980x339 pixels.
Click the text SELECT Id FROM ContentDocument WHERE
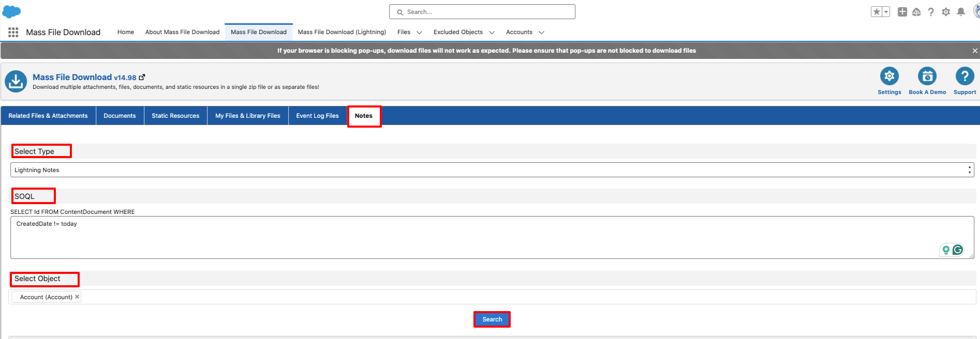72,212
